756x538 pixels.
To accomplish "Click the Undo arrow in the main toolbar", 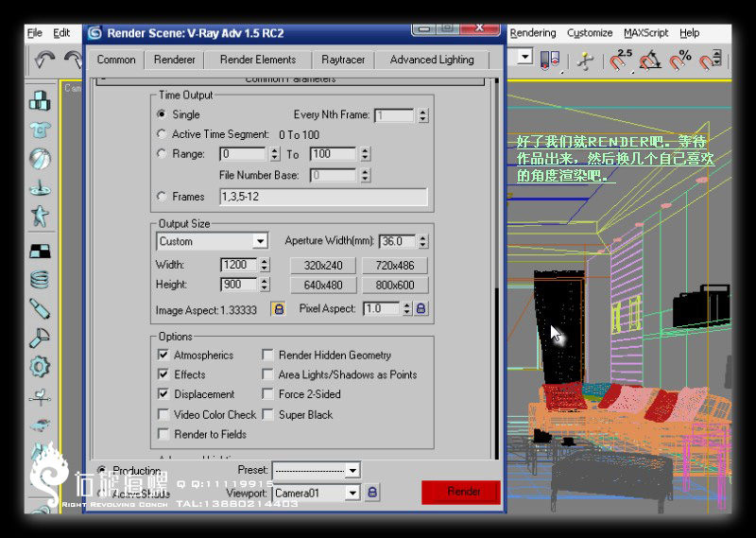I will point(44,61).
